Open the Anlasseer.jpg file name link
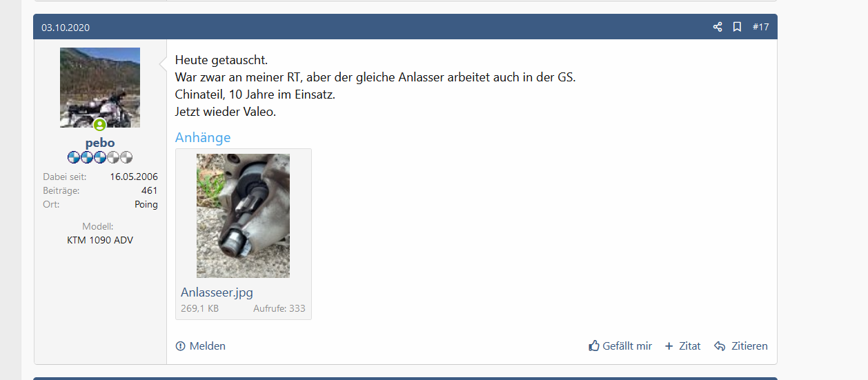 (217, 292)
